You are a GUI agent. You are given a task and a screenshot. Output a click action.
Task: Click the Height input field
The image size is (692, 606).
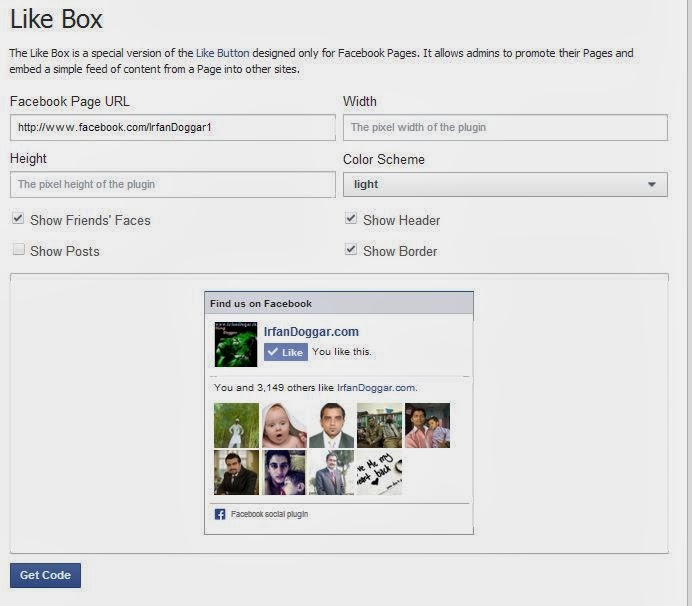(173, 184)
